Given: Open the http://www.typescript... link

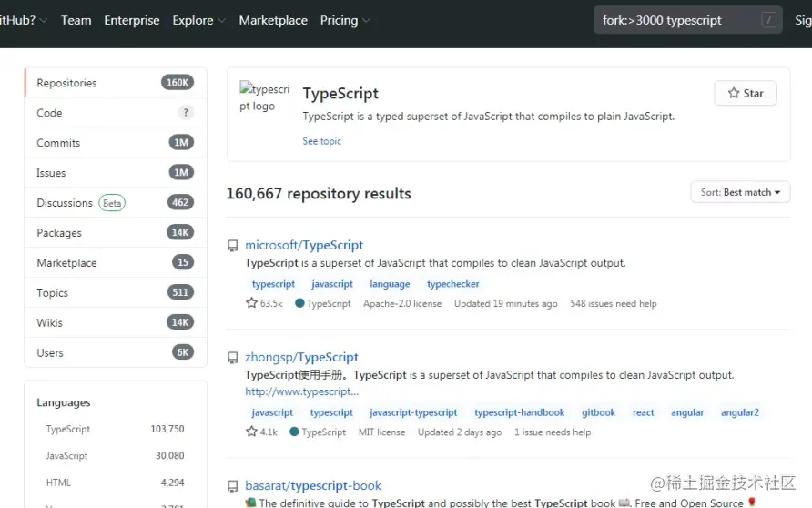Looking at the screenshot, I should [x=301, y=391].
